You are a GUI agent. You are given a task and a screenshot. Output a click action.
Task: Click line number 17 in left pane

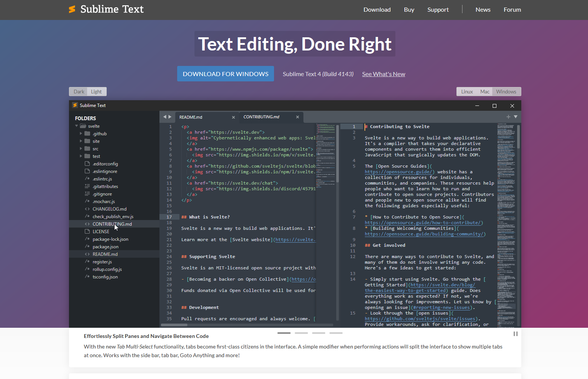click(x=169, y=217)
